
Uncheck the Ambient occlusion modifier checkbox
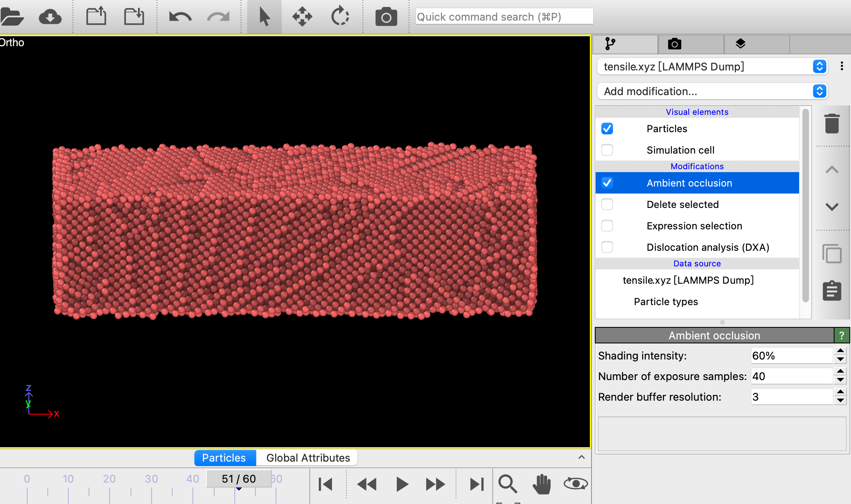pos(607,183)
